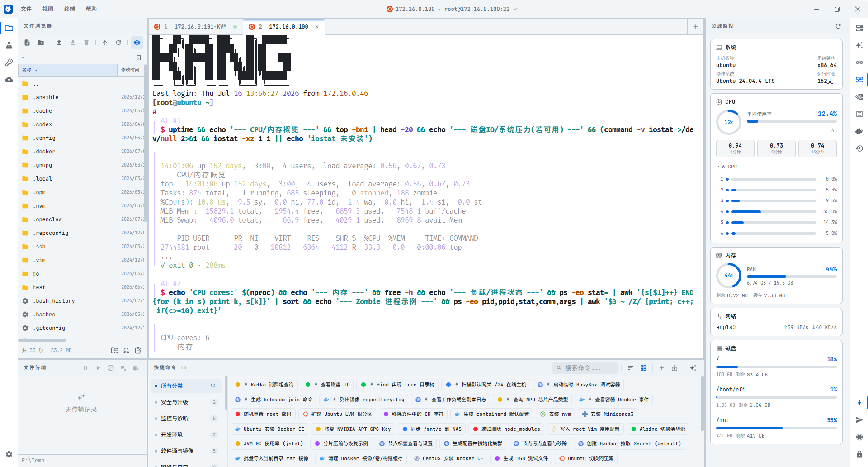Refresh the resource monitor panel

[838, 26]
